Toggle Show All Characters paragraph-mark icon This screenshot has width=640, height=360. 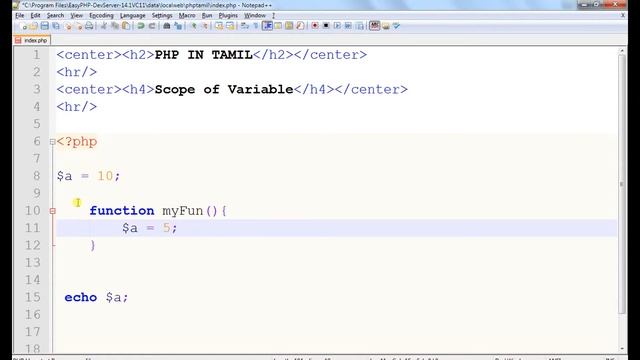pyautogui.click(x=256, y=26)
